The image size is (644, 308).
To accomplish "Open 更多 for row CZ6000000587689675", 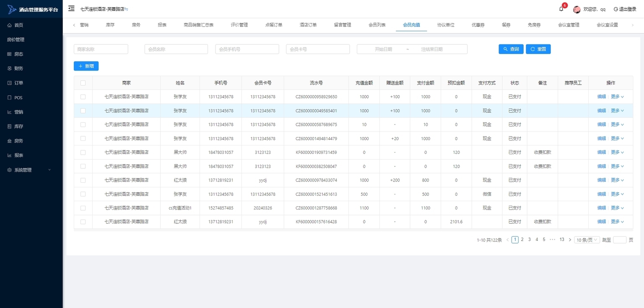I will click(617, 124).
